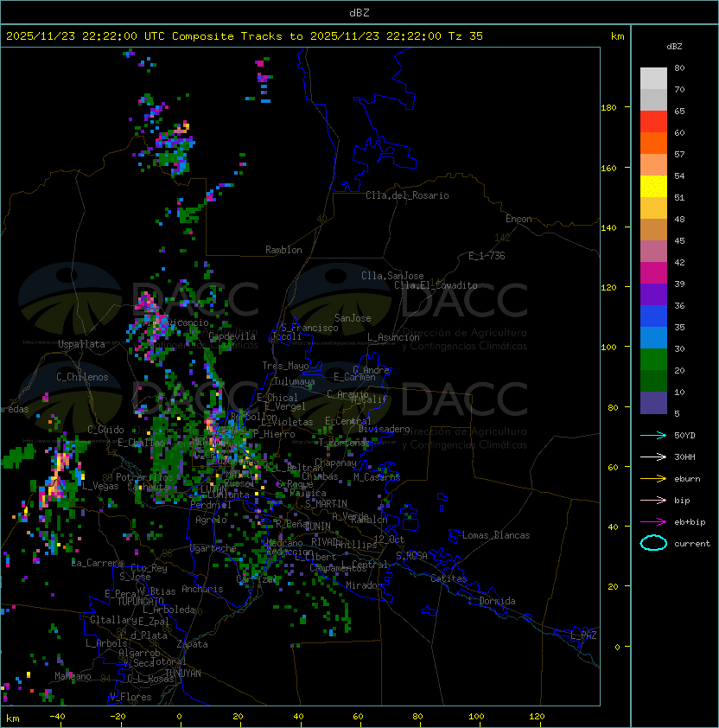
Task: Click the 'C_Guido' map label
Action: pyautogui.click(x=105, y=430)
